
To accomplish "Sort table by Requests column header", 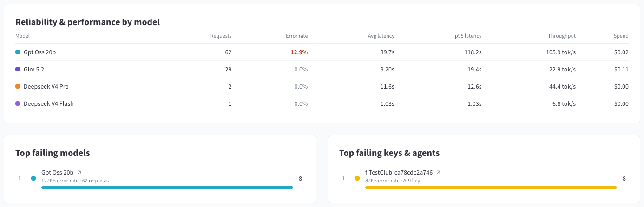I will click(221, 36).
